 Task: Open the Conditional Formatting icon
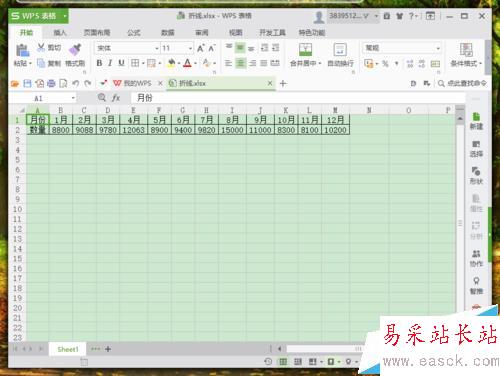pos(466,50)
